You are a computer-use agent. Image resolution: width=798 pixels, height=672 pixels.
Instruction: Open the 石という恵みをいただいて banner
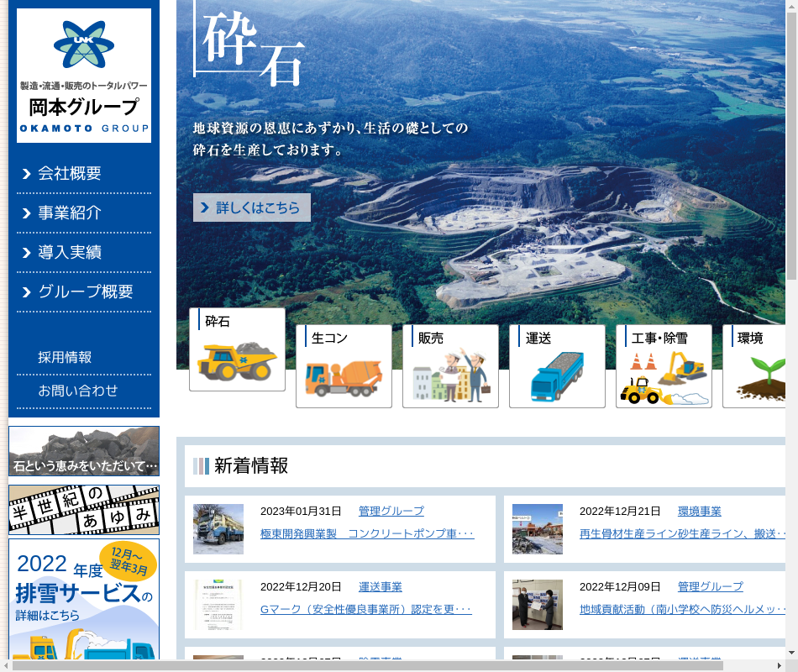[84, 451]
